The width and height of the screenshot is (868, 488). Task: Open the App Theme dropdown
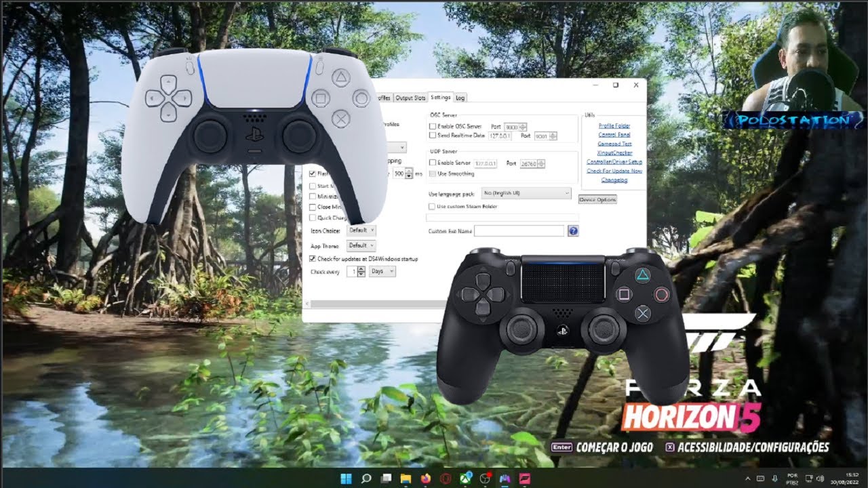361,245
